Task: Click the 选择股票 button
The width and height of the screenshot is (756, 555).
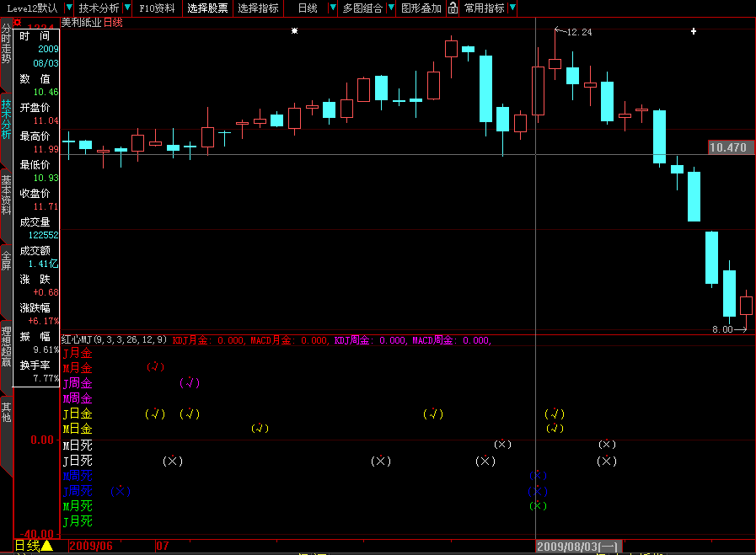Action: [208, 8]
